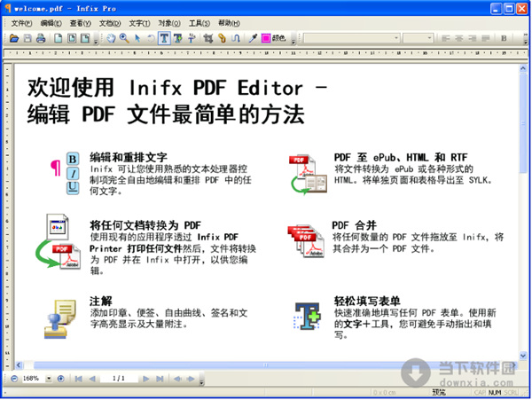Click the 注解 heading
Image resolution: width=532 pixels, height=400 pixels.
click(101, 302)
